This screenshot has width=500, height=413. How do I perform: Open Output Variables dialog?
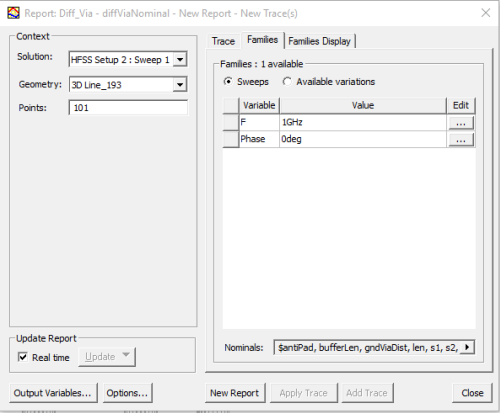tap(53, 393)
